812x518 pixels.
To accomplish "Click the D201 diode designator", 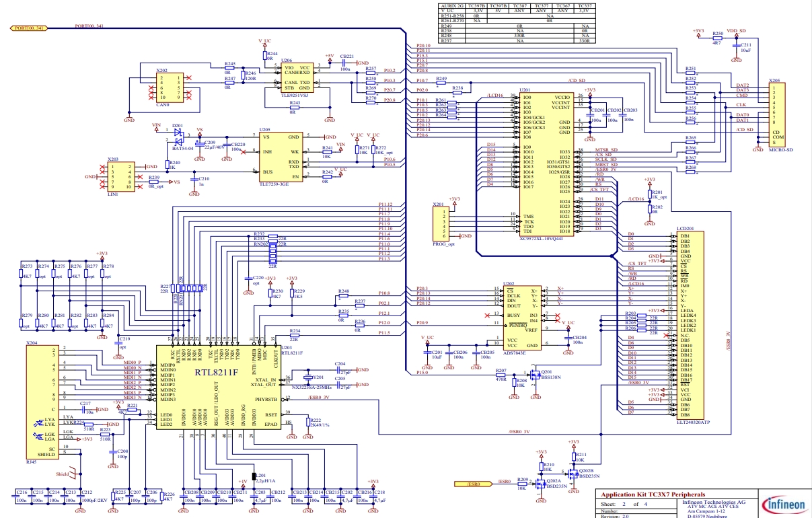I will (x=178, y=125).
